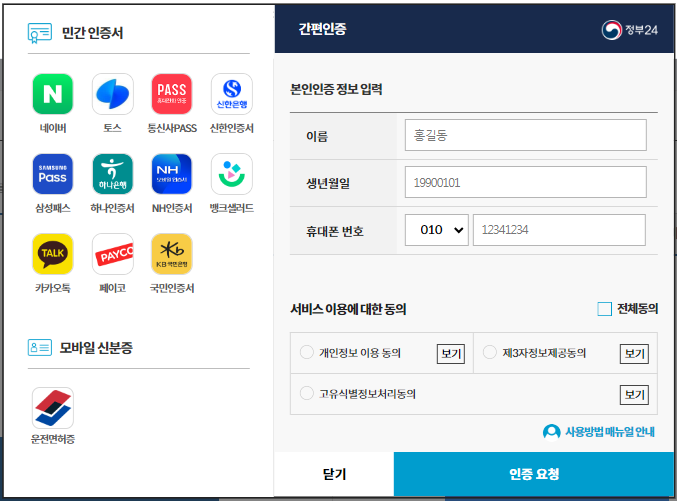This screenshot has height=501, width=677.
Task: Click the user manual guide person icon
Action: (551, 431)
